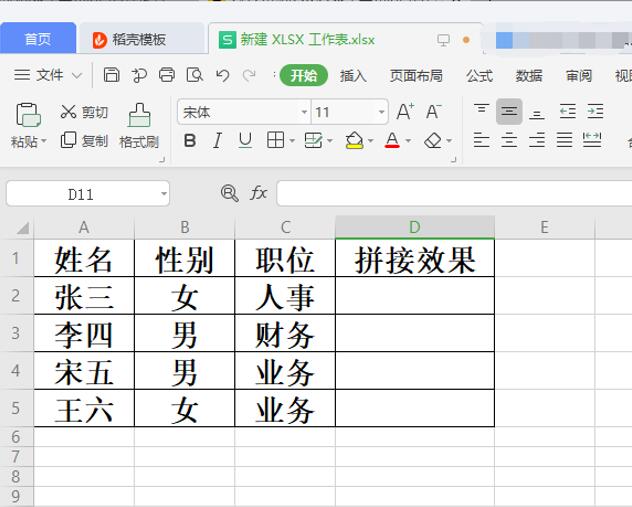Open the font size dropdown arrow
632x507 pixels.
point(381,112)
